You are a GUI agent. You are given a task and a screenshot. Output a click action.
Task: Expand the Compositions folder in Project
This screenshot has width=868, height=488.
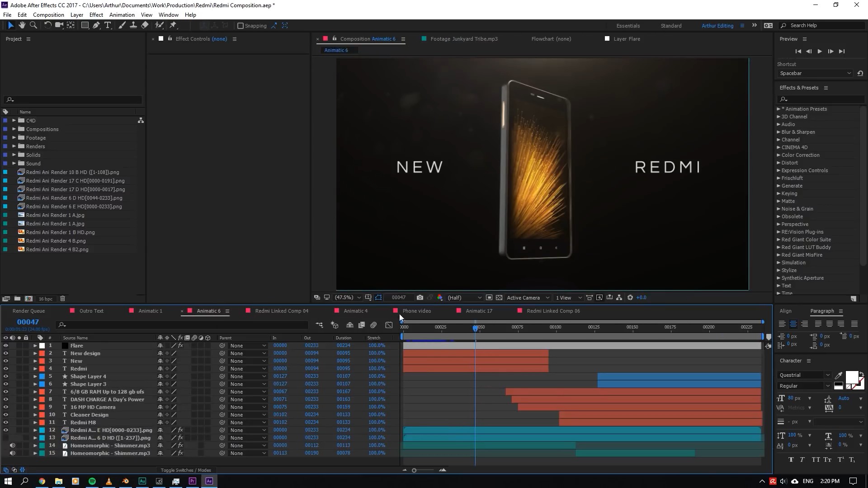coord(14,129)
